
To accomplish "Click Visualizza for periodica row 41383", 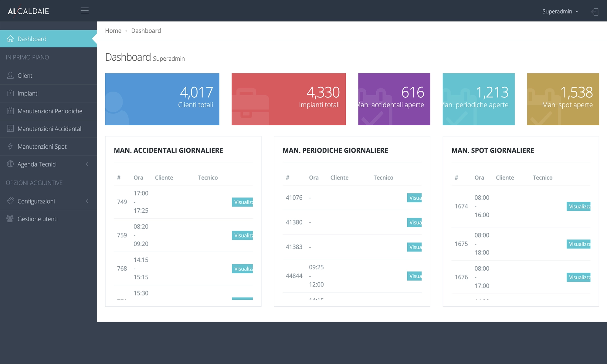I will click(x=414, y=247).
